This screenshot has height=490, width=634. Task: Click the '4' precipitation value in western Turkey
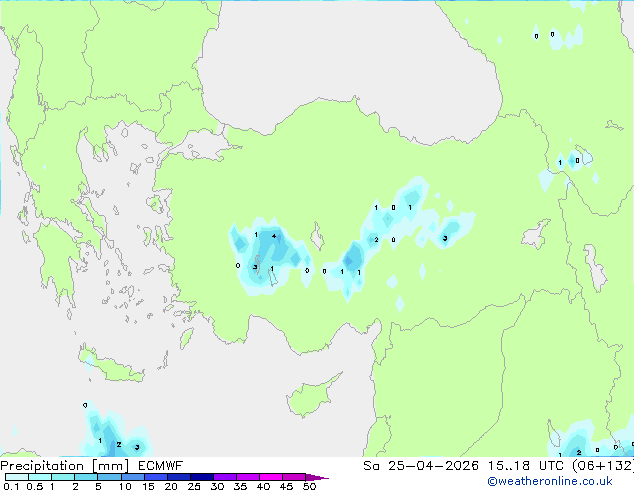(x=274, y=236)
